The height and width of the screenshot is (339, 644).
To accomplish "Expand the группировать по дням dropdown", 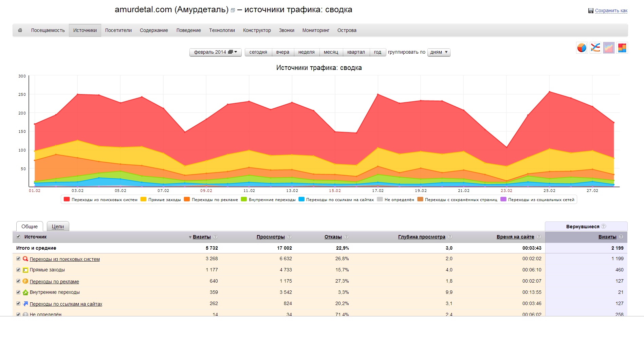I will coord(439,52).
